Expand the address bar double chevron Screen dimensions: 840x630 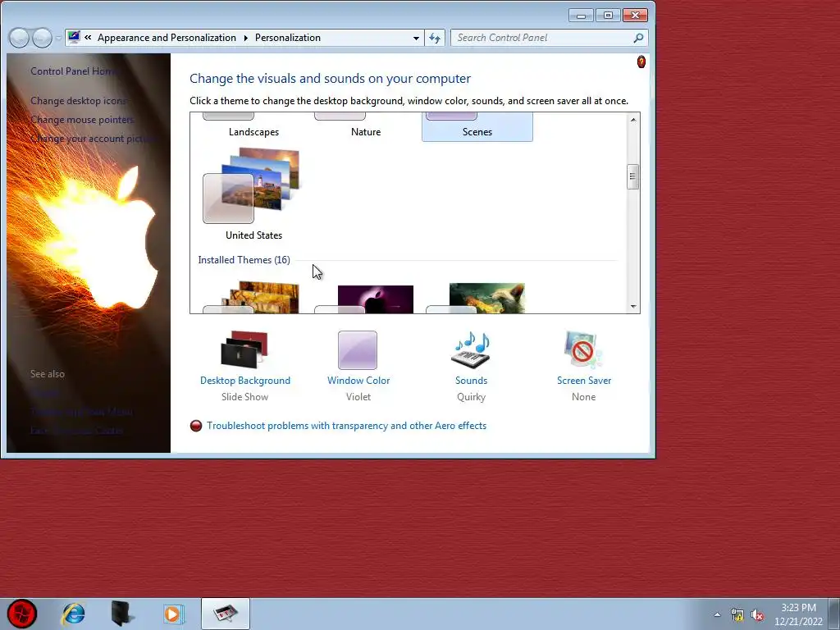pyautogui.click(x=88, y=38)
